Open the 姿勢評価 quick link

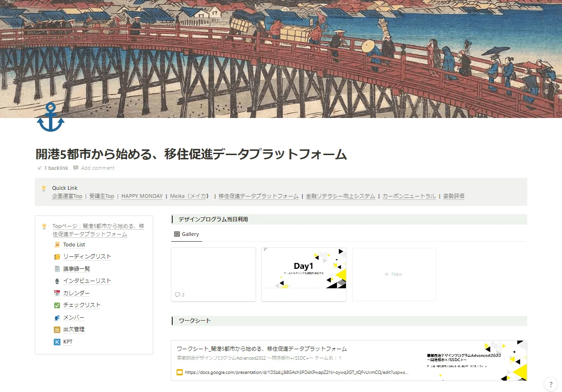click(x=454, y=196)
